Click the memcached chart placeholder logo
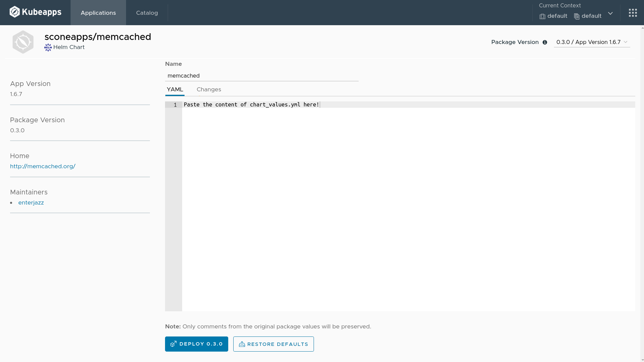Viewport: 644px width, 362px height. [23, 42]
